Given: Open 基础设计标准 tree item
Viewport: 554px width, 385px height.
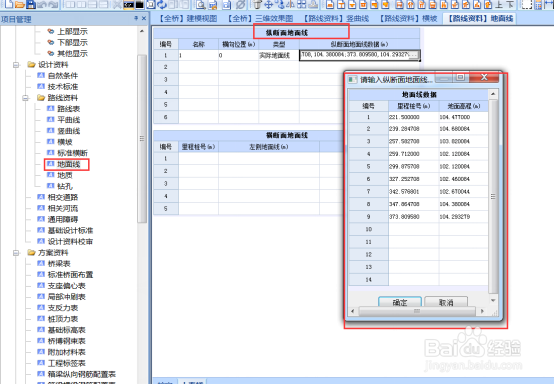Looking at the screenshot, I should (x=65, y=231).
